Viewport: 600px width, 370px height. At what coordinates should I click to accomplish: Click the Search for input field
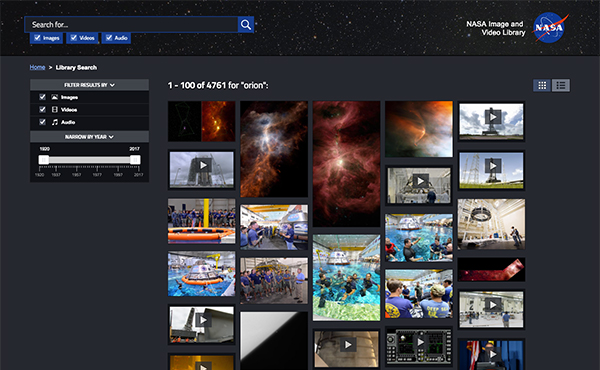[131, 25]
